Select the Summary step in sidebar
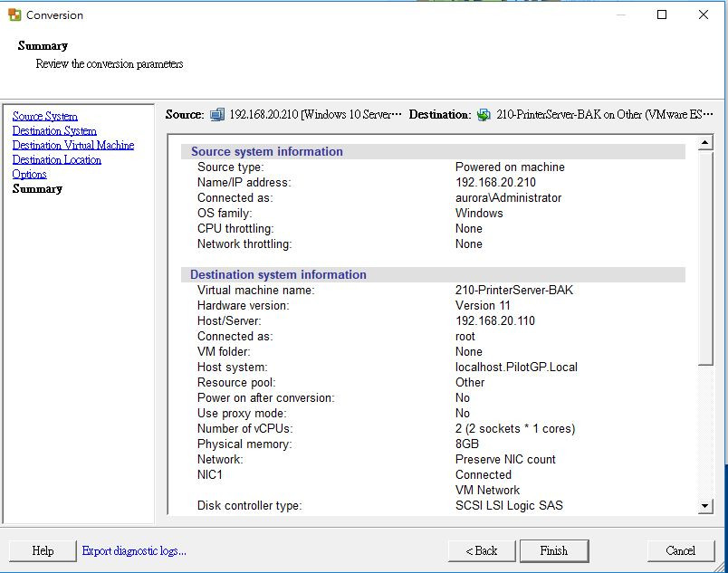 coord(37,189)
